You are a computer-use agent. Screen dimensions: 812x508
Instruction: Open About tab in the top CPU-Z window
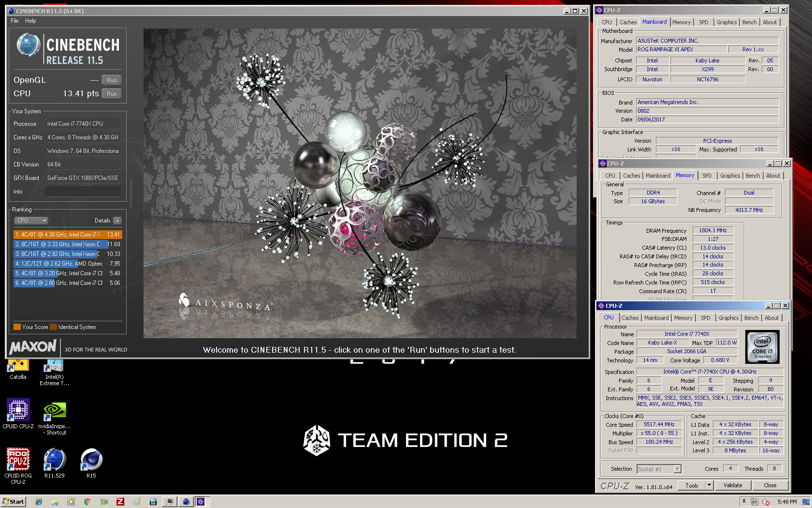pyautogui.click(x=769, y=22)
